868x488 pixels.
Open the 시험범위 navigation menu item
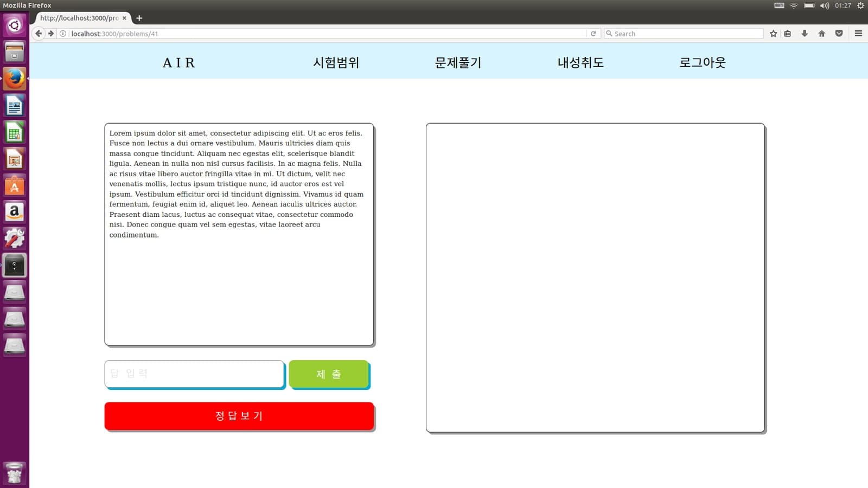coord(336,63)
